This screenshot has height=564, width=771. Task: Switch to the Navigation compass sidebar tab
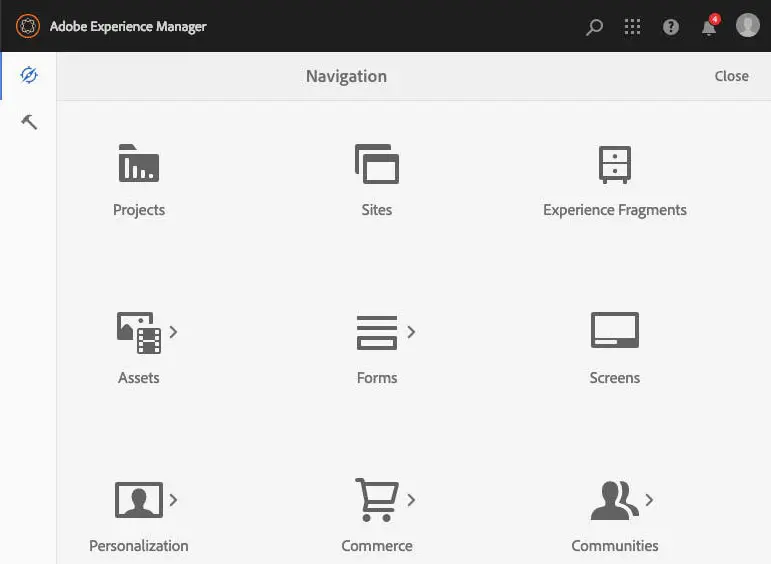(x=29, y=76)
